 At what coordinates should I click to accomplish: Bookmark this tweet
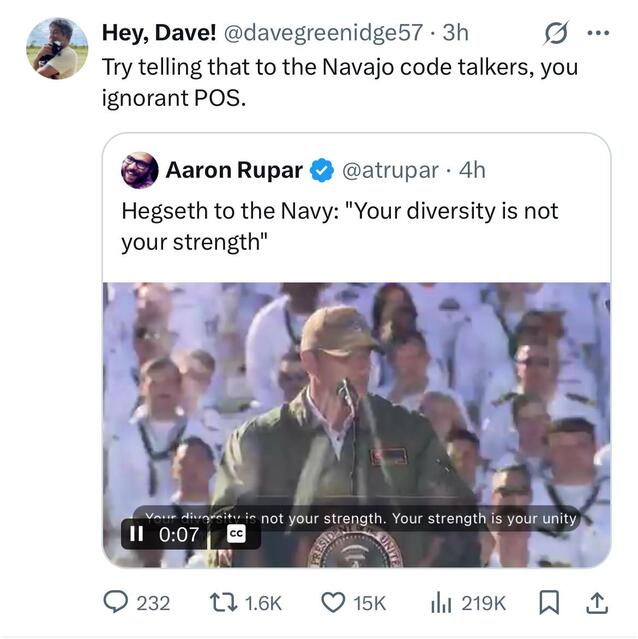tap(549, 603)
